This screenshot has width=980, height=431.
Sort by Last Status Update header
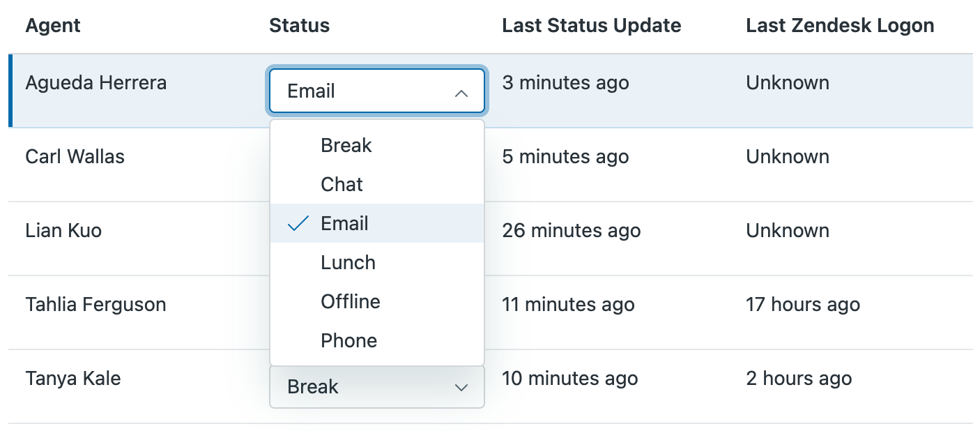click(591, 26)
